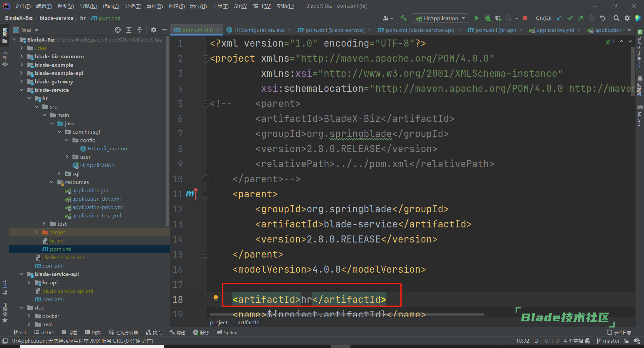Open Search Everywhere magnifier icon
Screen dimensions: 644x348
(x=616, y=18)
